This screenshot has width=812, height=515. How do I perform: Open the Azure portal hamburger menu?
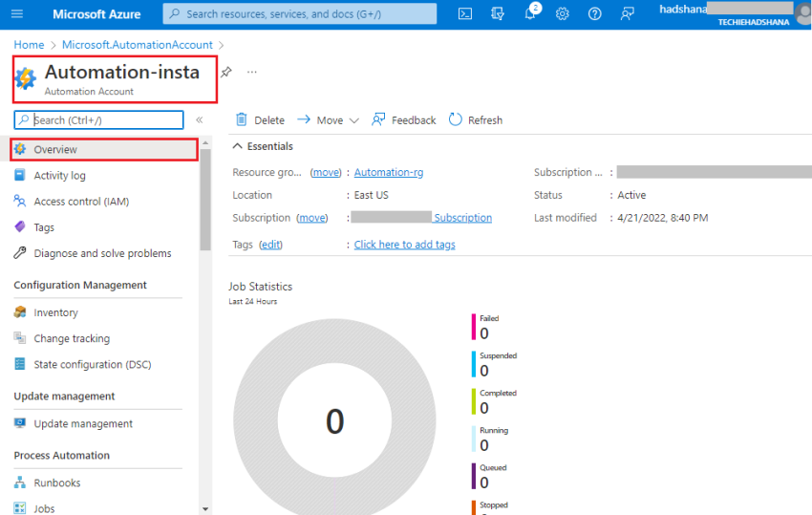17,14
